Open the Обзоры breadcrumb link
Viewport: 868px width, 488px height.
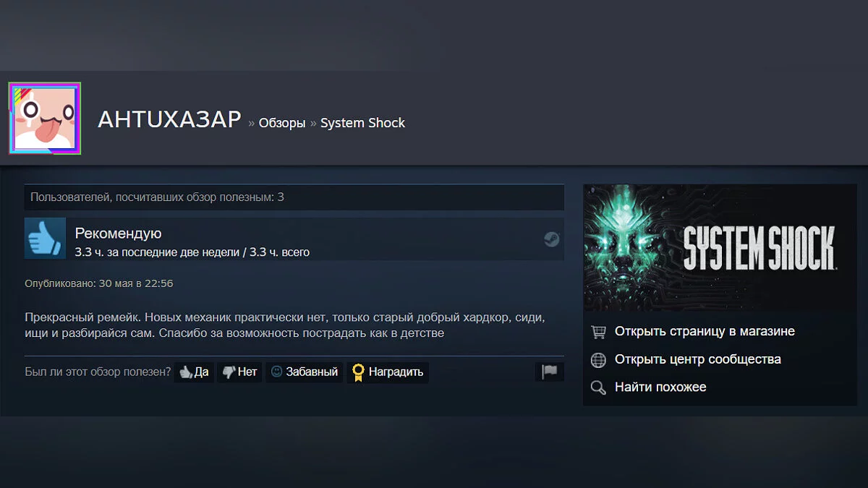pos(282,123)
